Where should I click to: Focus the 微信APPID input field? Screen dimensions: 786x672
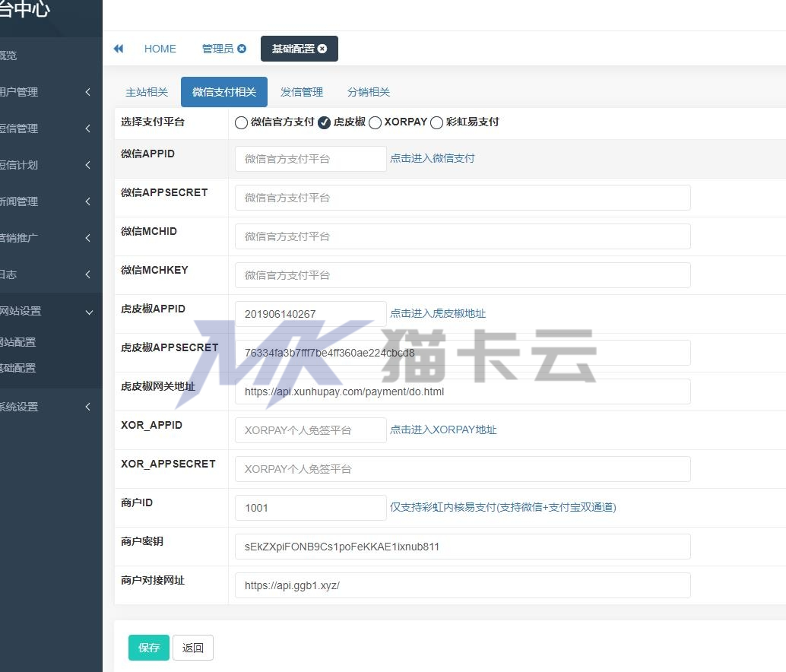pos(310,159)
